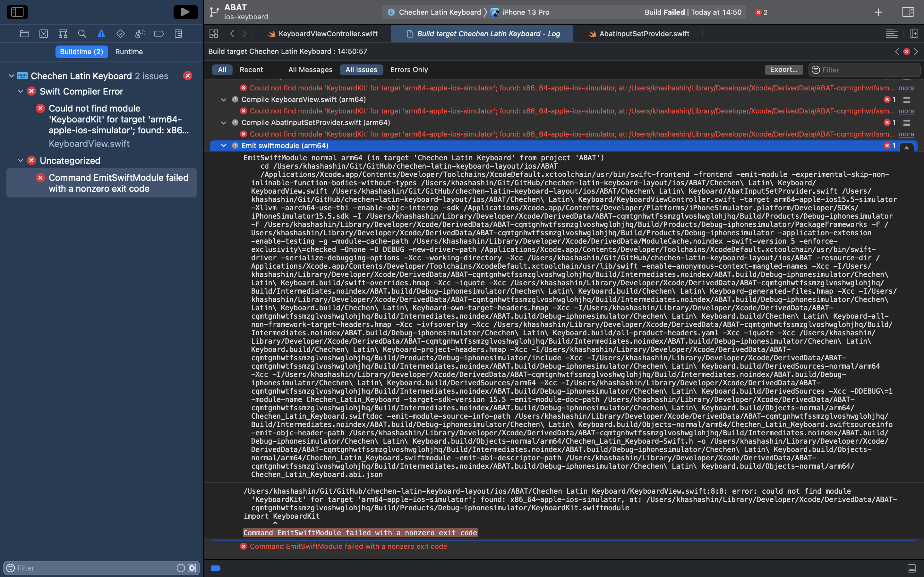Switch issue view to Runtime
The width and height of the screenshot is (924, 577).
tap(129, 52)
